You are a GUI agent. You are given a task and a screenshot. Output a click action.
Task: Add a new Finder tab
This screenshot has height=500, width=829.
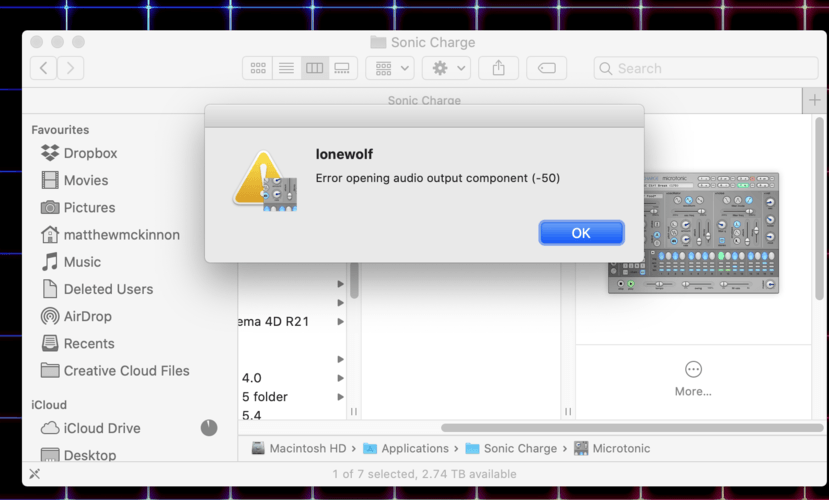[x=815, y=100]
